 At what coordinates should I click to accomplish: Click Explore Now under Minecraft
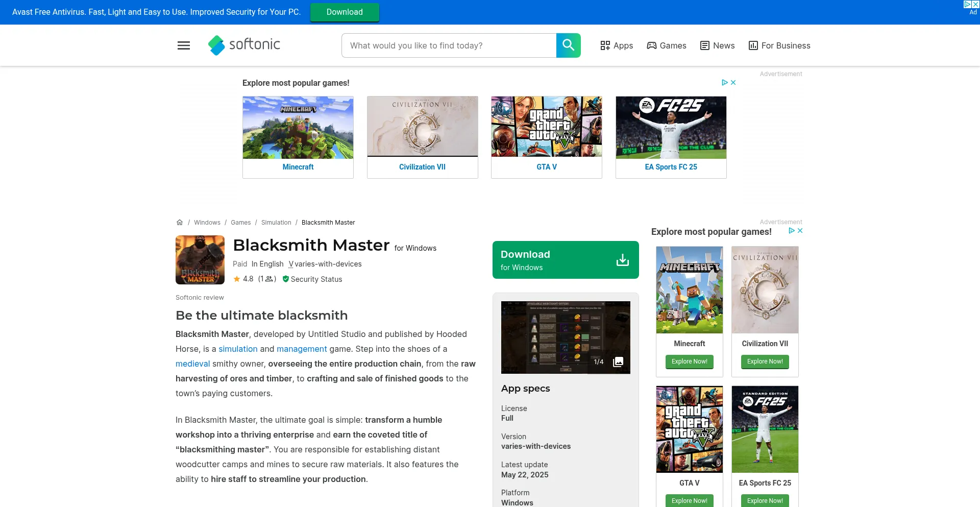coord(689,361)
